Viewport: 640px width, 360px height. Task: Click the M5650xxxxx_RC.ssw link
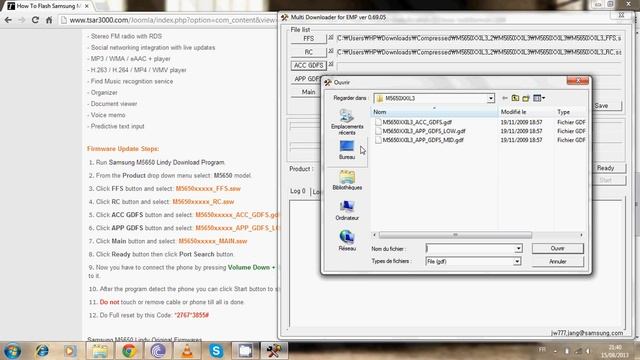(x=203, y=202)
